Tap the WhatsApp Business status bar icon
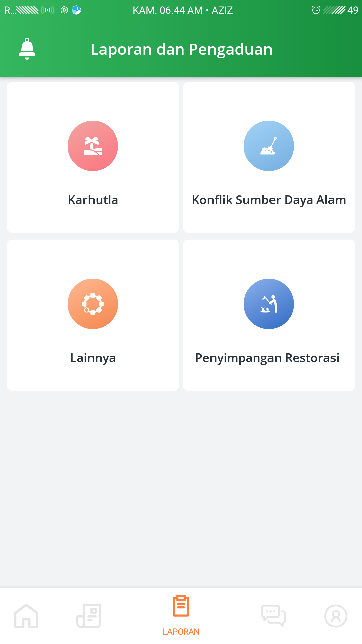Image resolution: width=362 pixels, height=644 pixels. click(x=64, y=10)
